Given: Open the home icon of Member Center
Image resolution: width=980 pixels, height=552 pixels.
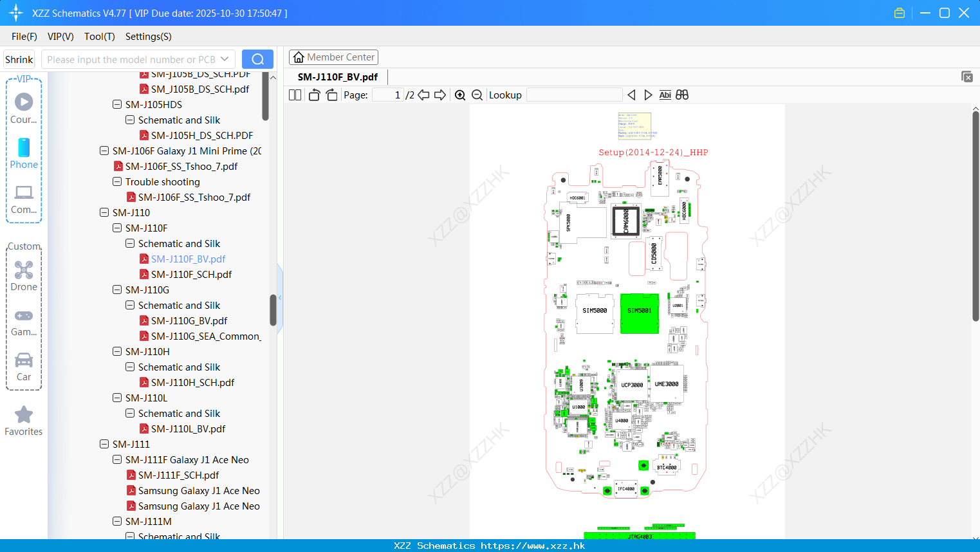Looking at the screenshot, I should click(x=299, y=57).
